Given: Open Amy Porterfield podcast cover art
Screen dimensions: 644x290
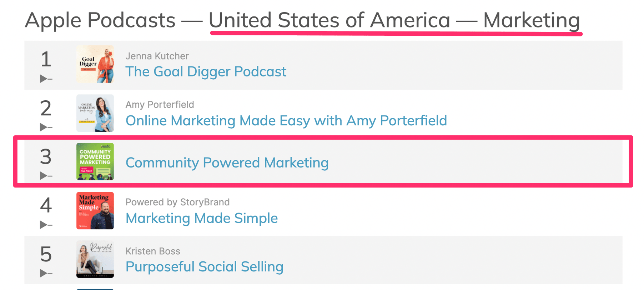Looking at the screenshot, I should [95, 113].
